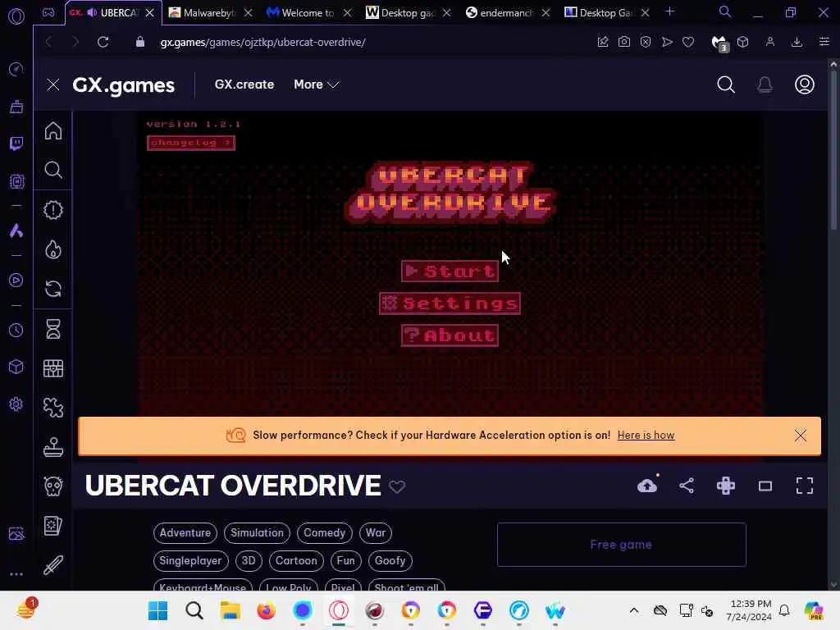Screen dimensions: 840x630
Task: Reload the current page
Action: [103, 42]
